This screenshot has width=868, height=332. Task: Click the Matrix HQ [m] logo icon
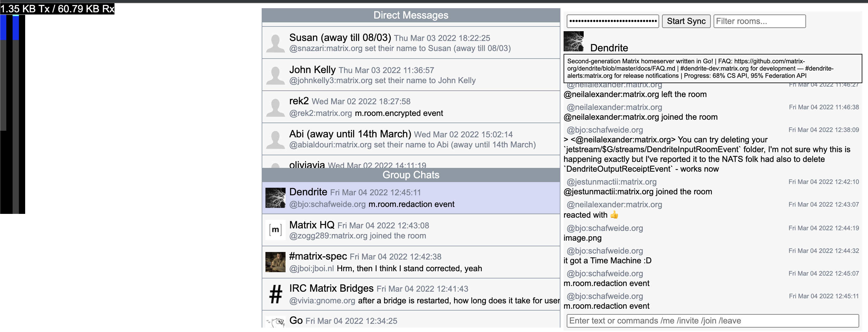[x=275, y=230]
